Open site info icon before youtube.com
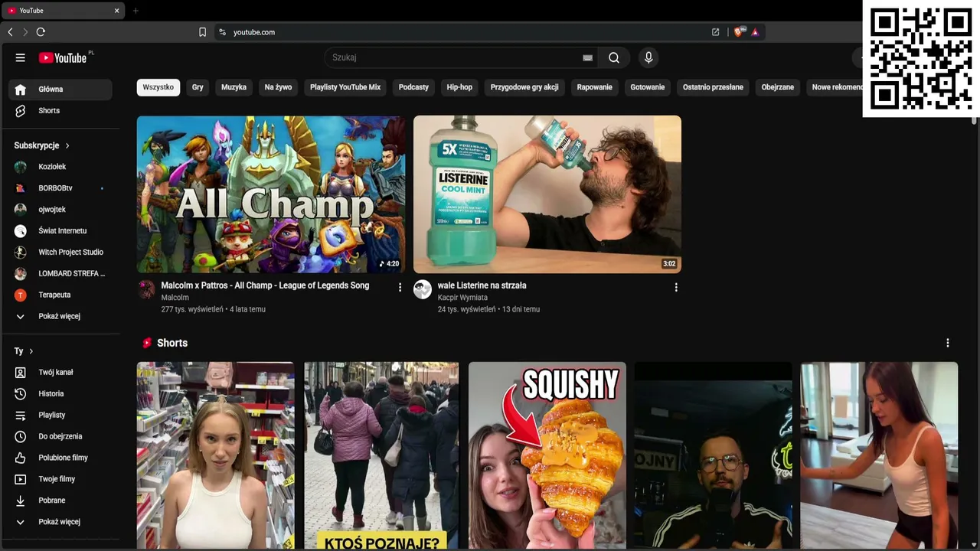The height and width of the screenshot is (551, 980). pyautogui.click(x=222, y=32)
